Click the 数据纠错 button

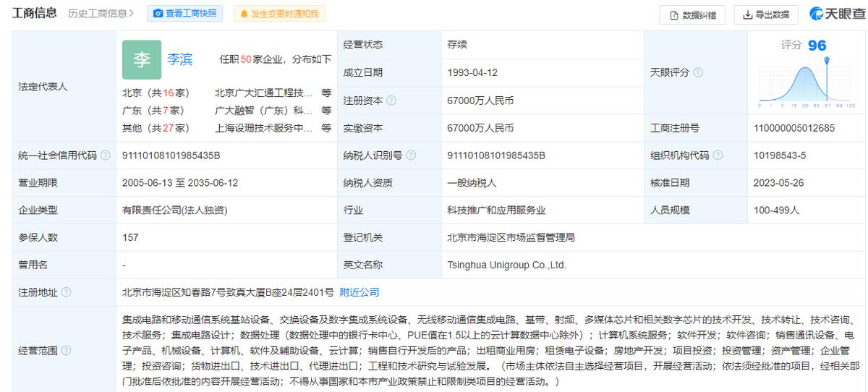[x=693, y=14]
